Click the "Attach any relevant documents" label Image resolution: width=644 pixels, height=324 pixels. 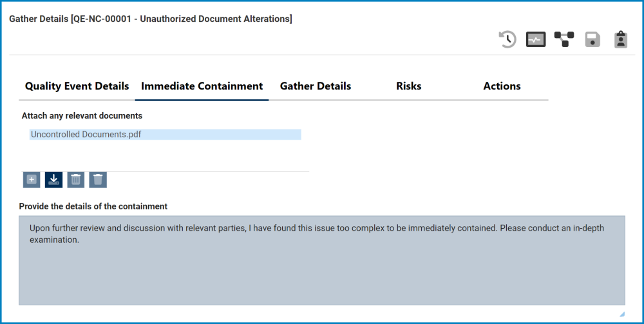click(x=82, y=116)
